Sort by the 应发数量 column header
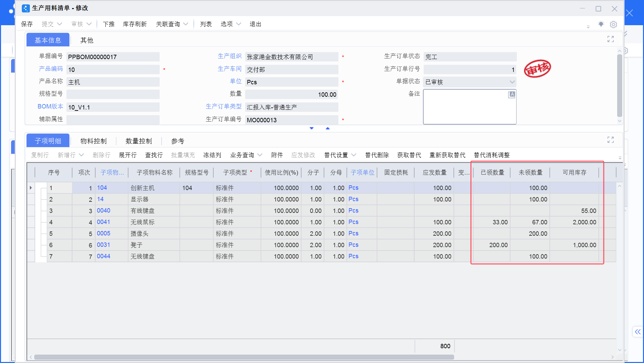 (x=435, y=173)
